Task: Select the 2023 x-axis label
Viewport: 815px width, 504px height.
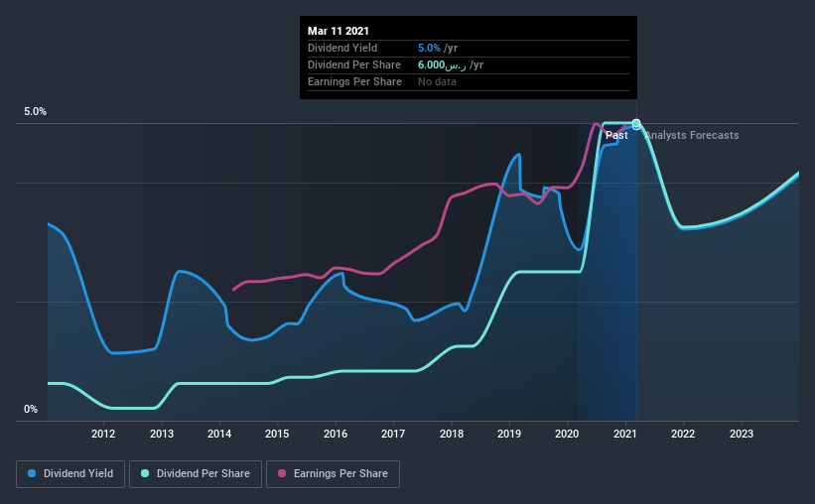Action: tap(742, 434)
